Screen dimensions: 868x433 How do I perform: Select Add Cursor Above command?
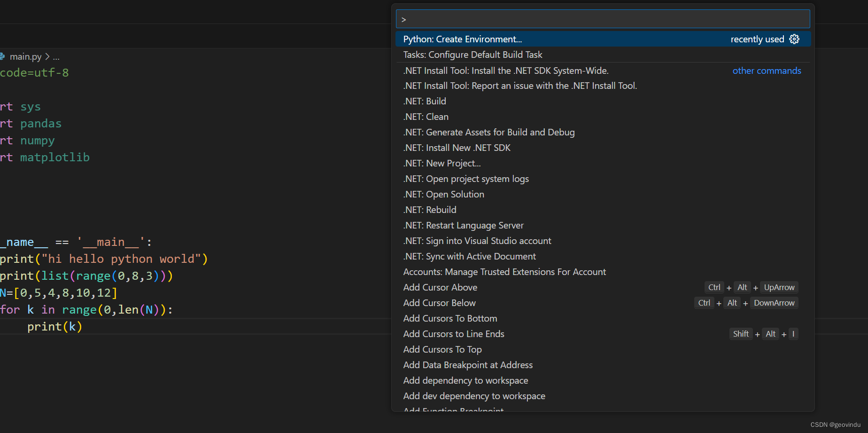[x=440, y=287]
